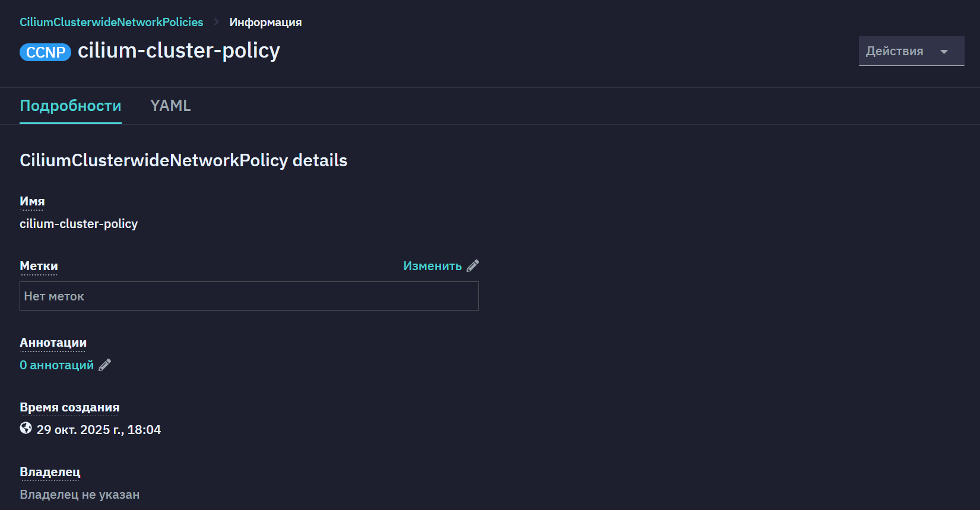This screenshot has width=980, height=510.
Task: Click the Владелец не указан text
Action: coord(80,495)
